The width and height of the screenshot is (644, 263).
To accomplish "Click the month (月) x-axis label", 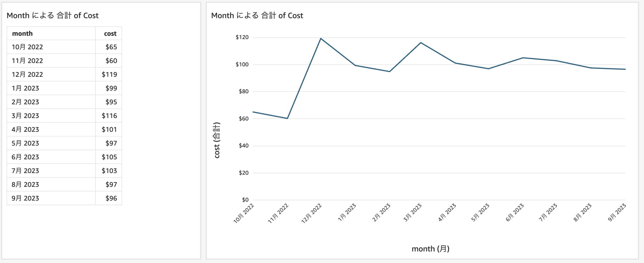I will (430, 249).
